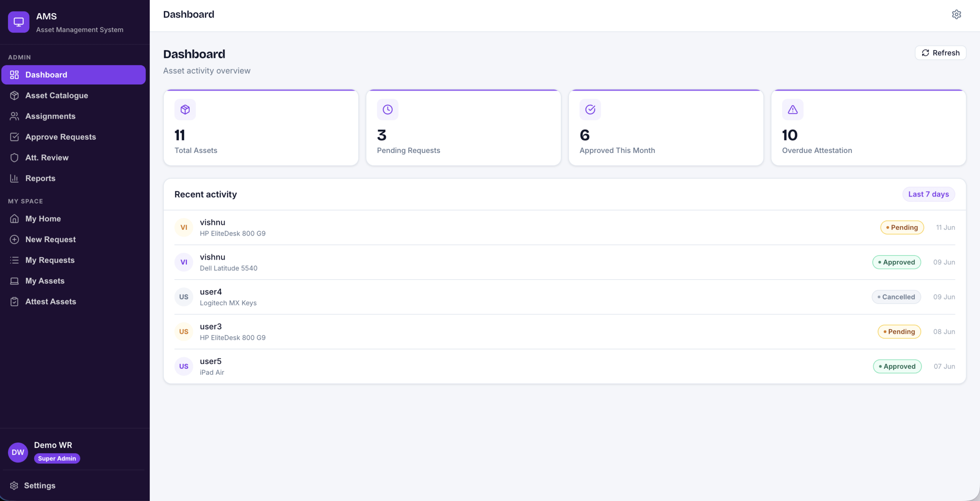Click the Total Assets cube icon
The image size is (980, 501).
tap(185, 110)
